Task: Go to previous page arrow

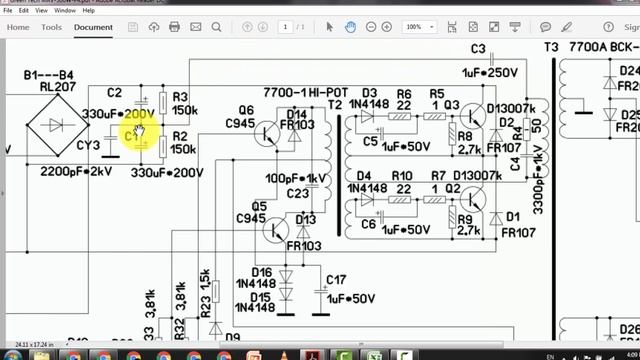Action: coord(247,27)
